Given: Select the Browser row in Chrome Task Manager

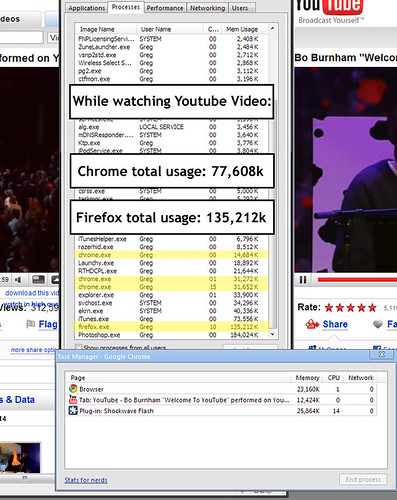Looking at the screenshot, I should [x=222, y=389].
